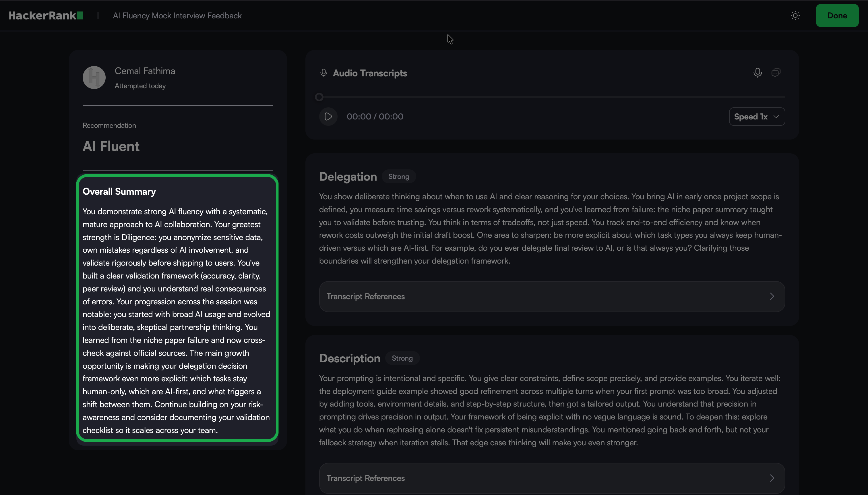Image resolution: width=868 pixels, height=495 pixels.
Task: Click the HackerRank logo
Action: pyautogui.click(x=46, y=16)
